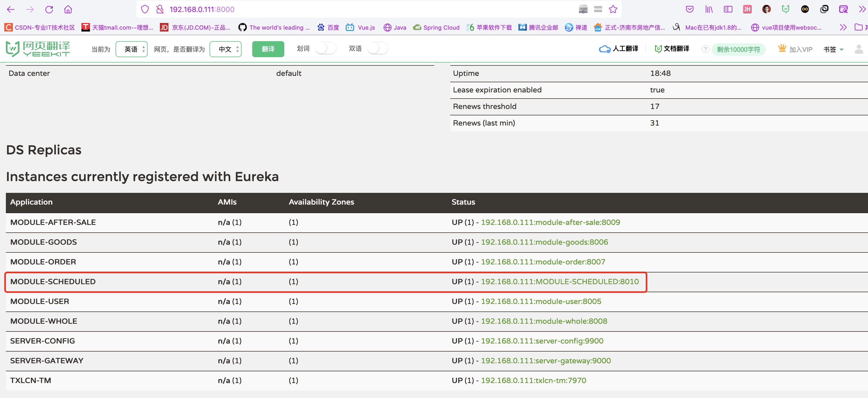The height and width of the screenshot is (398, 868).
Task: Go to the browser home icon
Action: (68, 9)
